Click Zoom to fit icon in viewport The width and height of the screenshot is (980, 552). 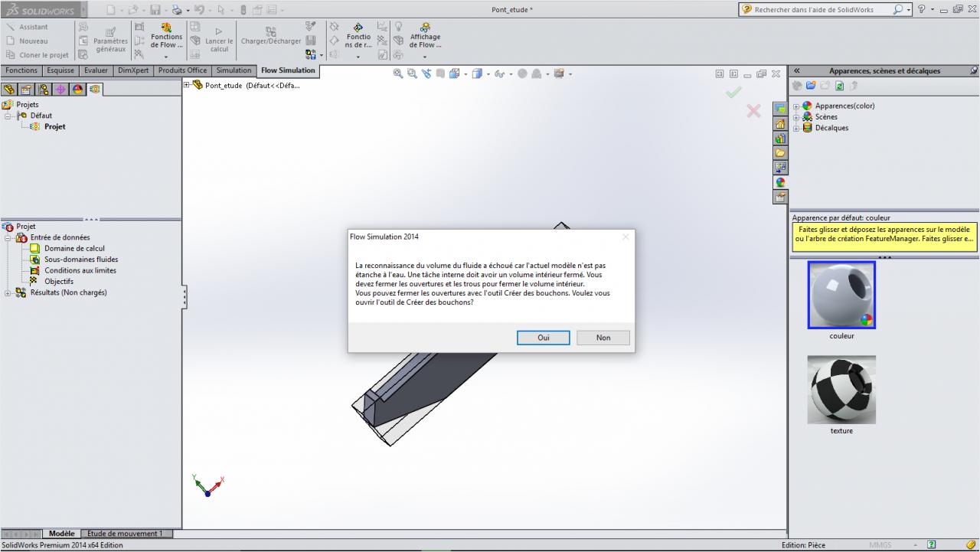click(x=398, y=73)
